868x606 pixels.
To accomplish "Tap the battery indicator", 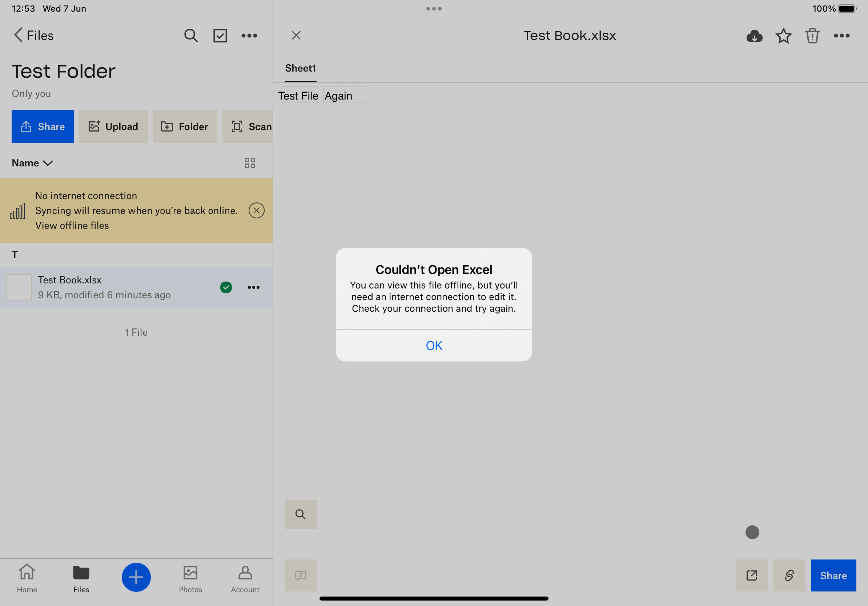I will (847, 9).
